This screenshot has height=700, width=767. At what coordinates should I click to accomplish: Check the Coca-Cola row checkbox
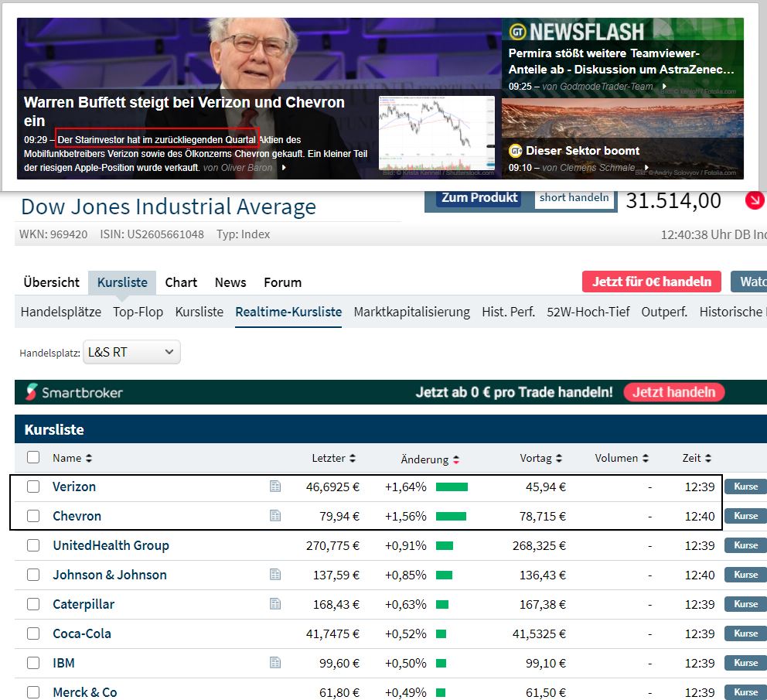click(33, 633)
